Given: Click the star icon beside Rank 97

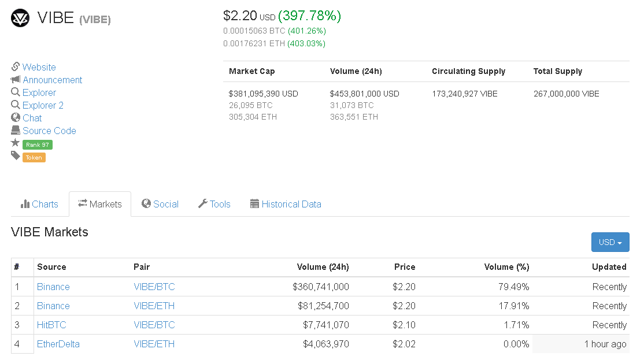Looking at the screenshot, I should [x=16, y=143].
